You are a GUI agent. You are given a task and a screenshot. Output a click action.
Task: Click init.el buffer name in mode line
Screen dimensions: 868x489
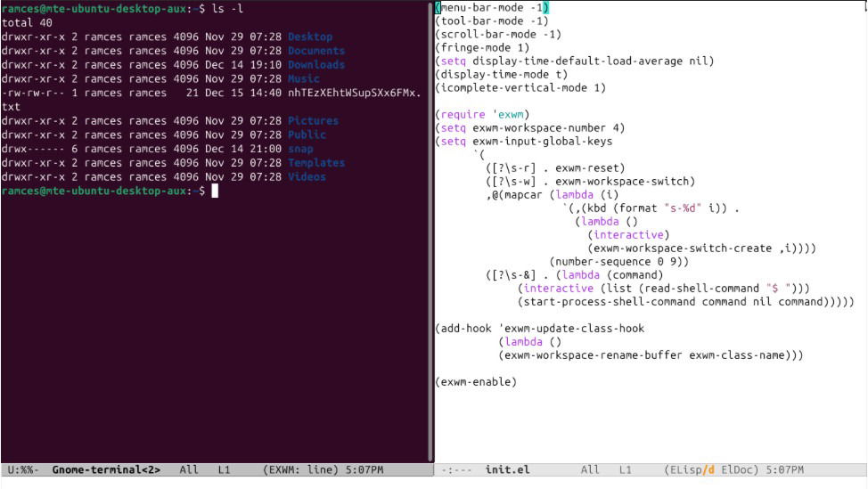(508, 469)
